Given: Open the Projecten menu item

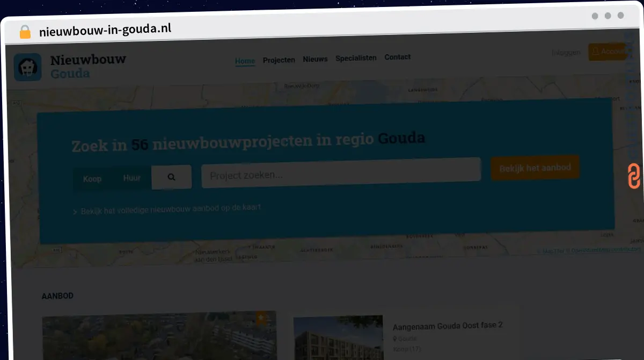Looking at the screenshot, I should [279, 60].
